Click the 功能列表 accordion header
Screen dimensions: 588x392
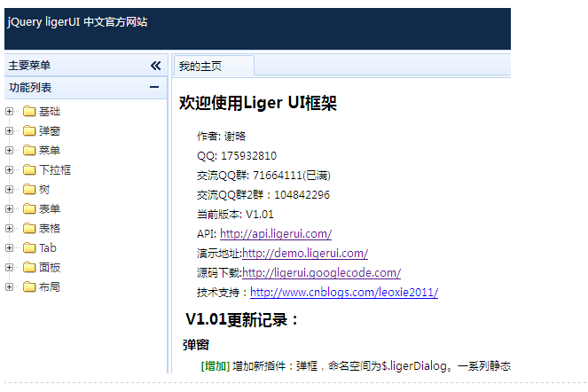[x=86, y=88]
